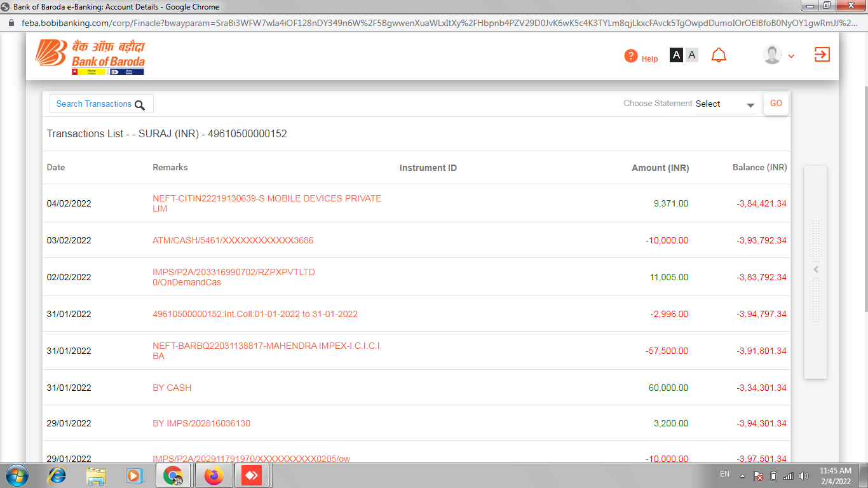This screenshot has width=868, height=488.
Task: Launch Internet Explorer from the taskbar
Action: (58, 475)
